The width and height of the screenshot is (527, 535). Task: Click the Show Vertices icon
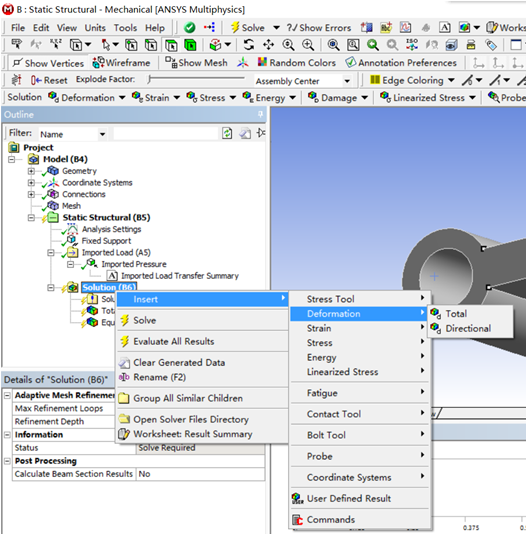(17, 62)
